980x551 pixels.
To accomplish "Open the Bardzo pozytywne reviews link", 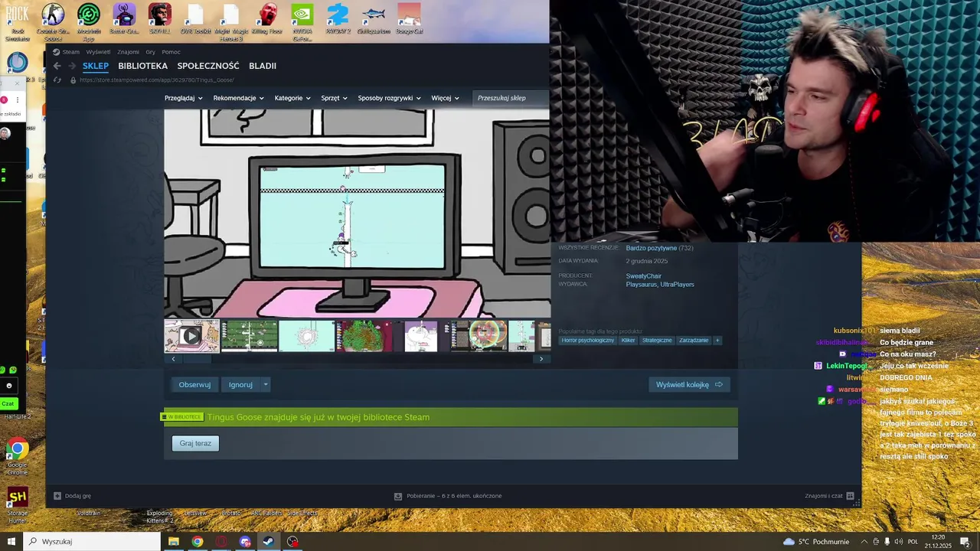I will click(652, 248).
